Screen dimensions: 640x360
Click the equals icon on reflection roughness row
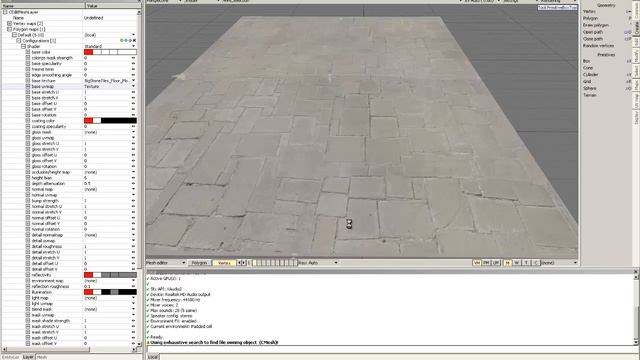point(133,287)
